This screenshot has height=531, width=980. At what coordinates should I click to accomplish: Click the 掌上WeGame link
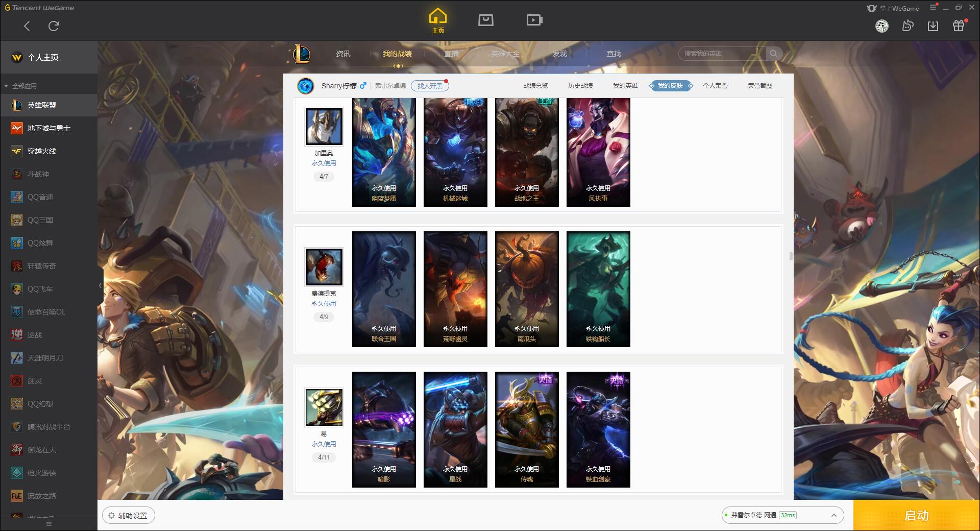893,8
